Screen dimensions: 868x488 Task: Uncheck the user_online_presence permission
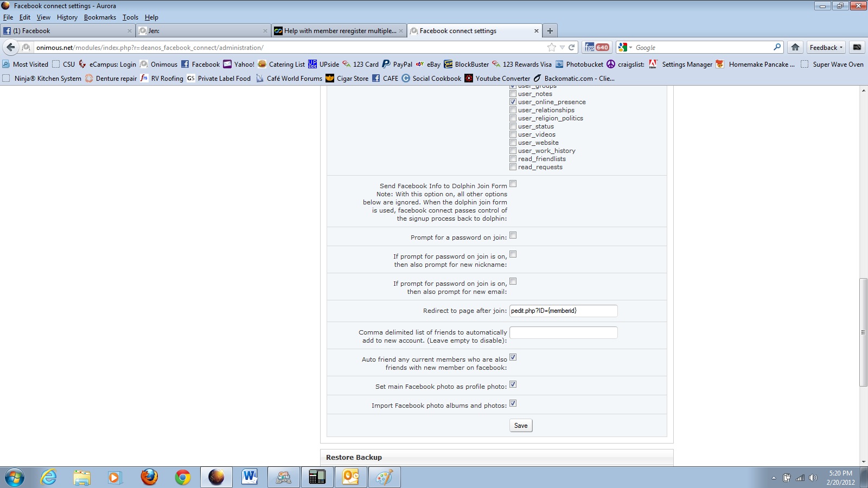(513, 102)
